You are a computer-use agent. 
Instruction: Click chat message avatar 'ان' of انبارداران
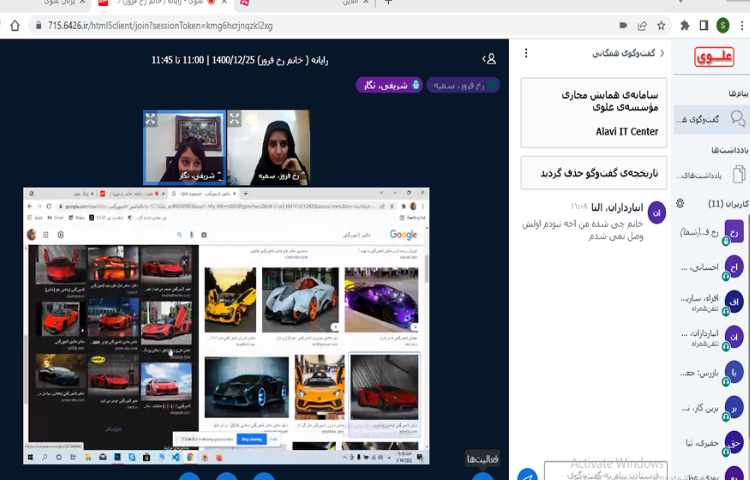pos(657,212)
